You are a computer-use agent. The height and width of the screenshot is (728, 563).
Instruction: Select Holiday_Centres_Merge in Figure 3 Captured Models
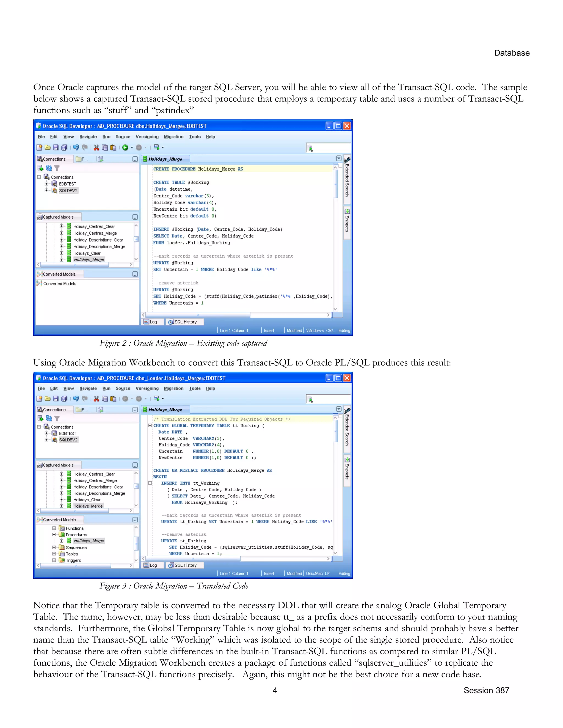tap(95, 480)
